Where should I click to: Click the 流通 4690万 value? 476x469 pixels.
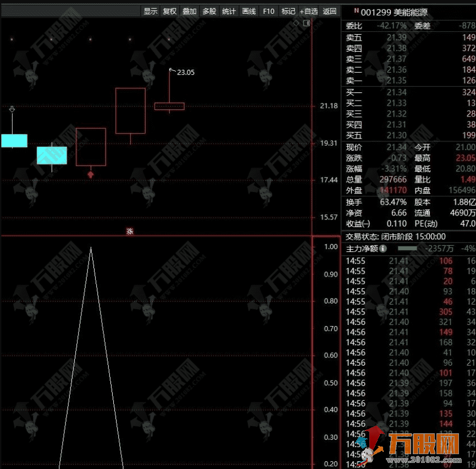coord(463,213)
